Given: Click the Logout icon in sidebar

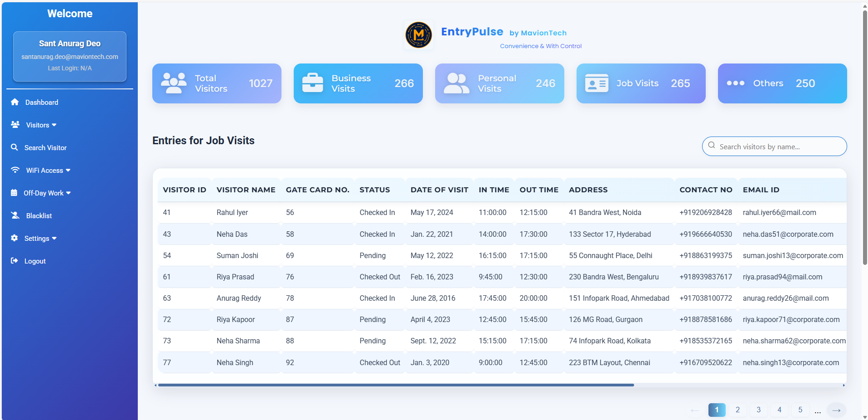Looking at the screenshot, I should [x=15, y=261].
